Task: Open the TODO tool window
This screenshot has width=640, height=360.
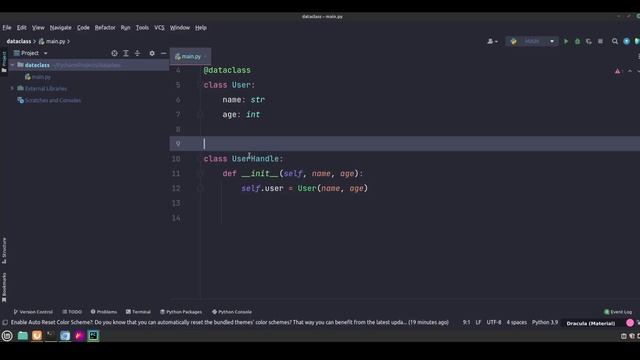Action: click(72, 312)
